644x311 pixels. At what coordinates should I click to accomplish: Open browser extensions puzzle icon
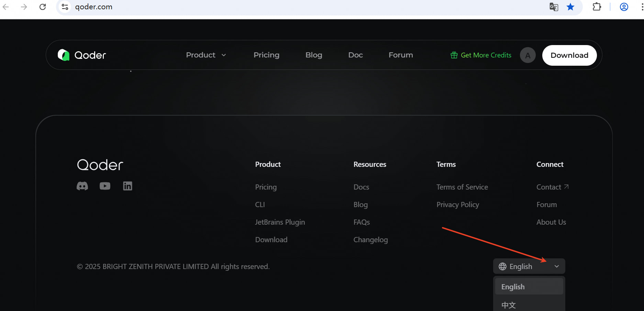(597, 7)
